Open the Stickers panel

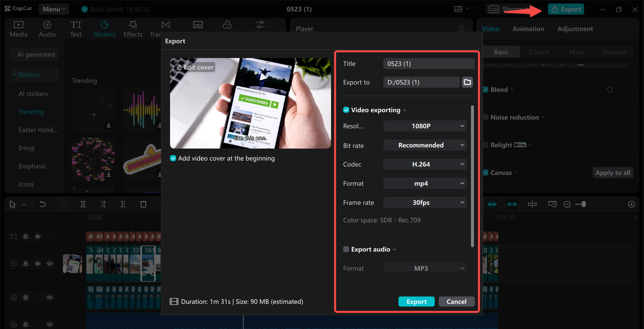[x=104, y=29]
